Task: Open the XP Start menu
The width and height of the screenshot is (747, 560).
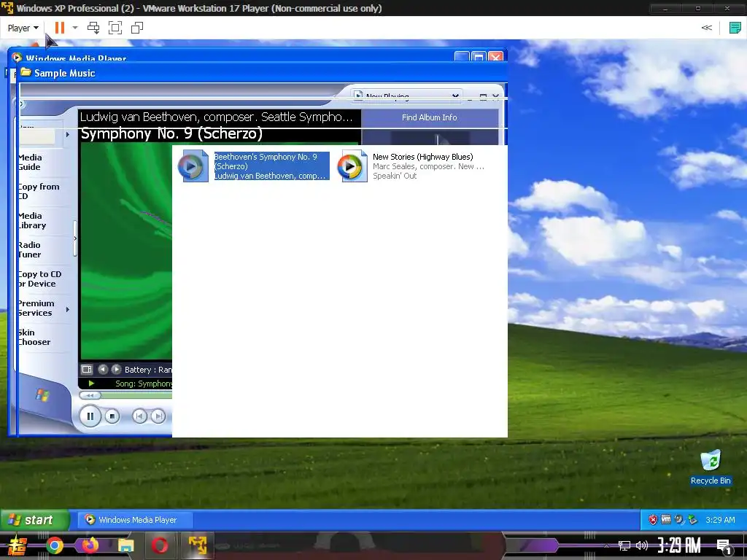Action: (x=35, y=520)
